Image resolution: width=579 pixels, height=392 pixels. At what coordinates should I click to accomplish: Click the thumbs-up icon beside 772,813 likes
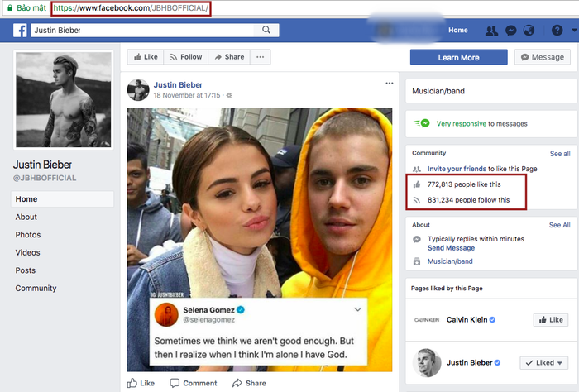click(417, 184)
